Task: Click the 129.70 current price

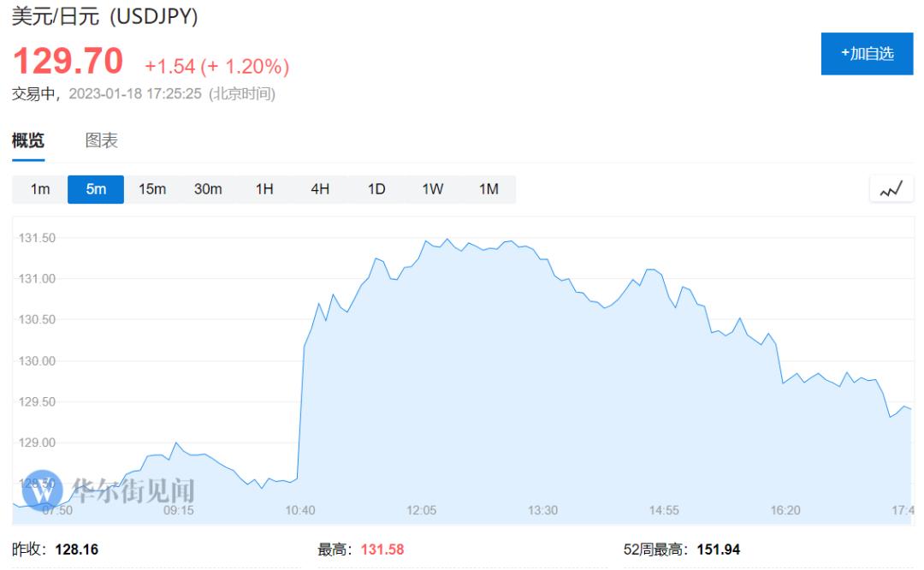Action: tap(68, 62)
